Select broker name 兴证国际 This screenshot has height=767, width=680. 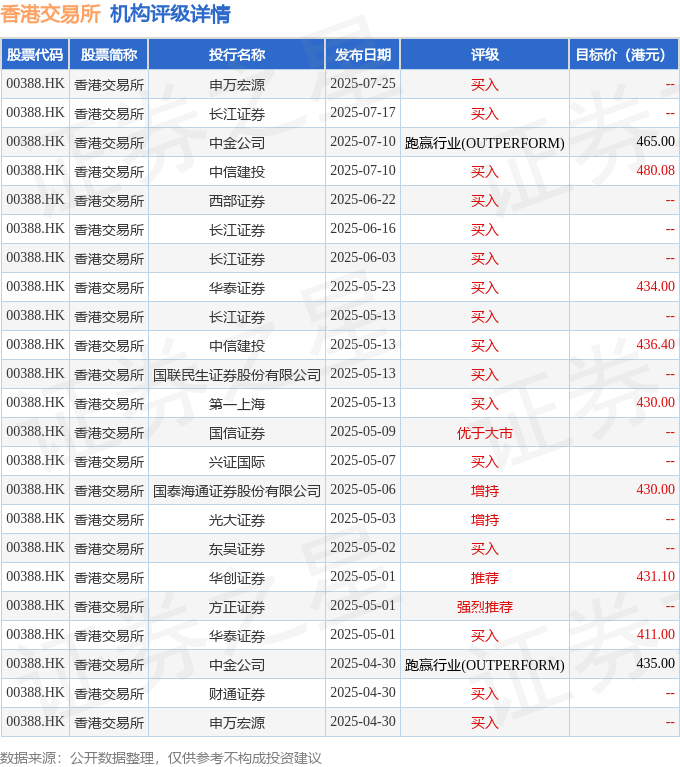point(237,462)
